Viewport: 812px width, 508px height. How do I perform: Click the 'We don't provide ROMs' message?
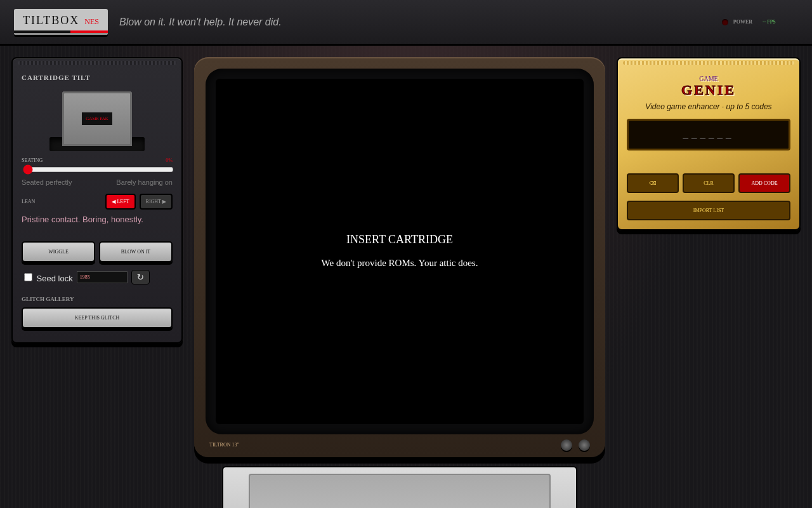click(x=400, y=263)
